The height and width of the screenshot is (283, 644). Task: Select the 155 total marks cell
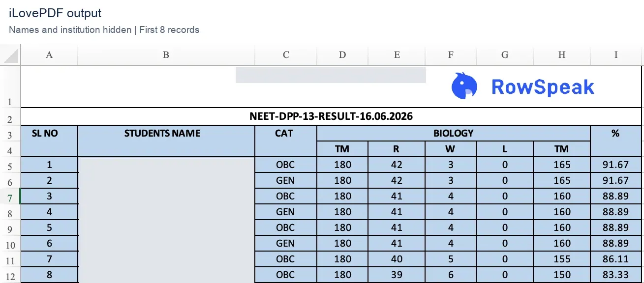click(562, 259)
